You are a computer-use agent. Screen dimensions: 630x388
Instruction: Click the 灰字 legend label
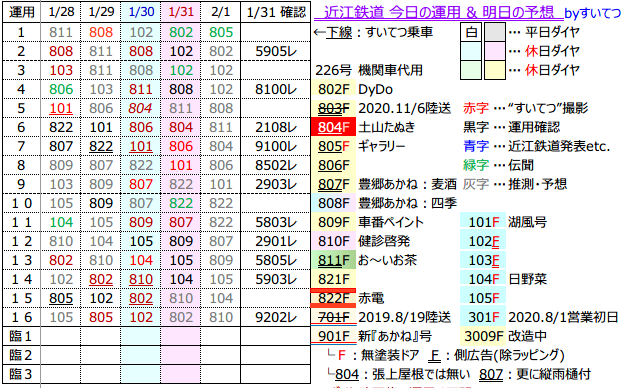point(476,184)
